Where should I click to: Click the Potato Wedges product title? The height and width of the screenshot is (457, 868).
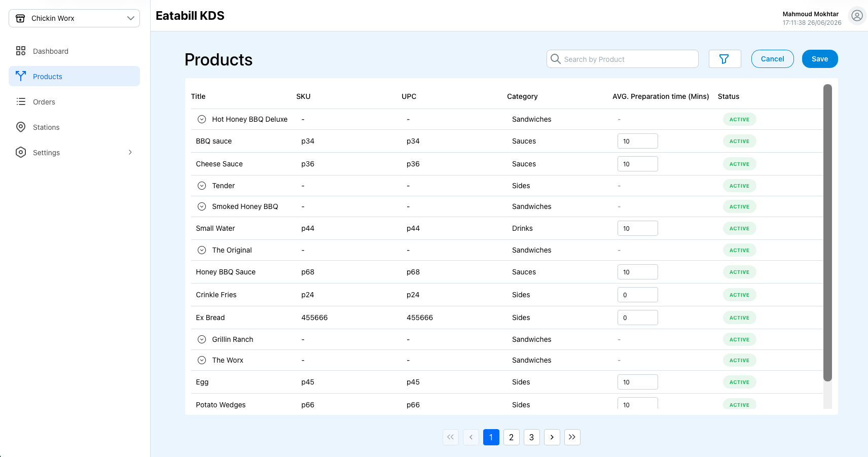(221, 405)
